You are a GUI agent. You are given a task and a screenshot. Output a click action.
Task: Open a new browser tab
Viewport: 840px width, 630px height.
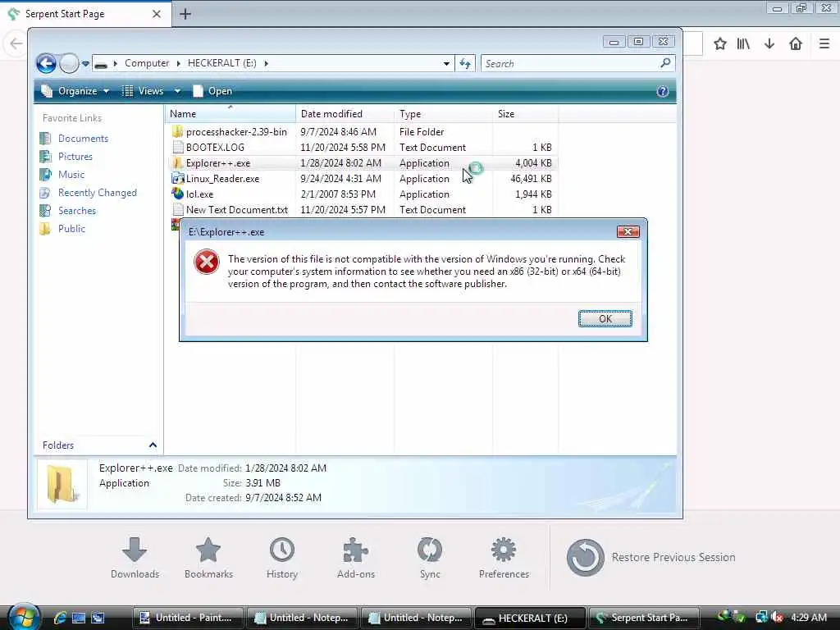[185, 14]
